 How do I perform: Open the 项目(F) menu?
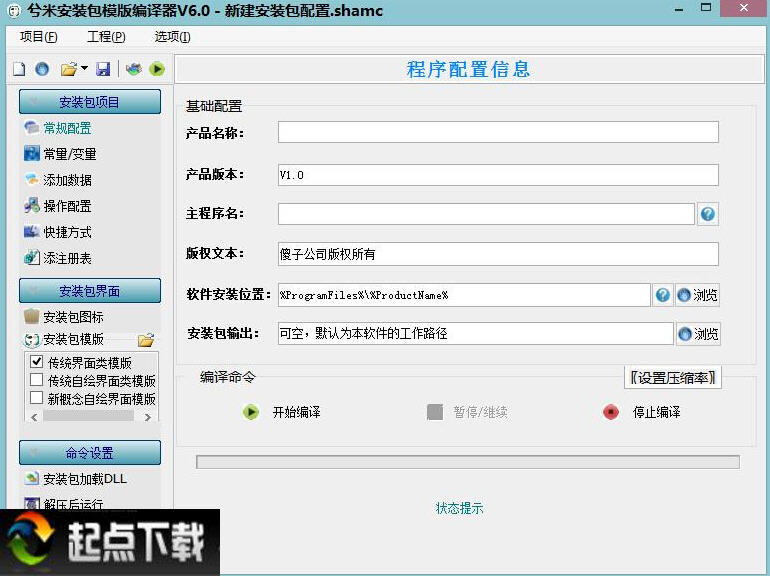click(39, 37)
